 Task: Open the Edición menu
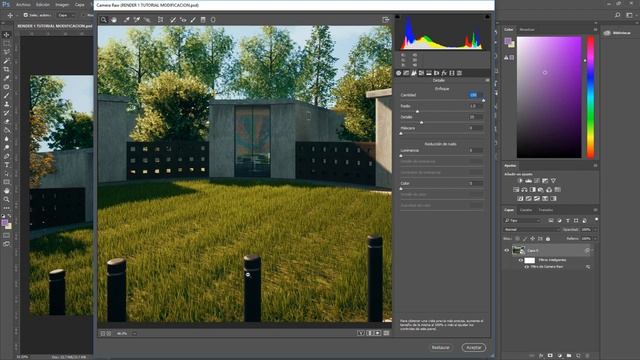[x=42, y=4]
